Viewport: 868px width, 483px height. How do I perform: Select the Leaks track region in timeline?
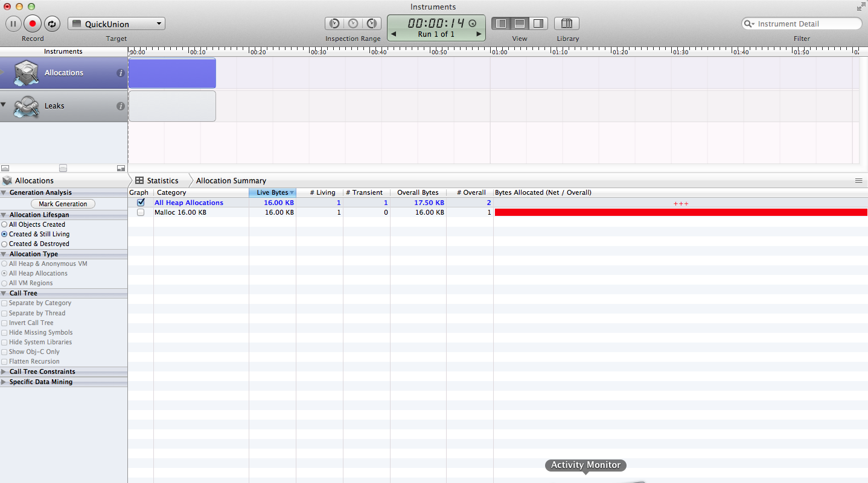172,106
